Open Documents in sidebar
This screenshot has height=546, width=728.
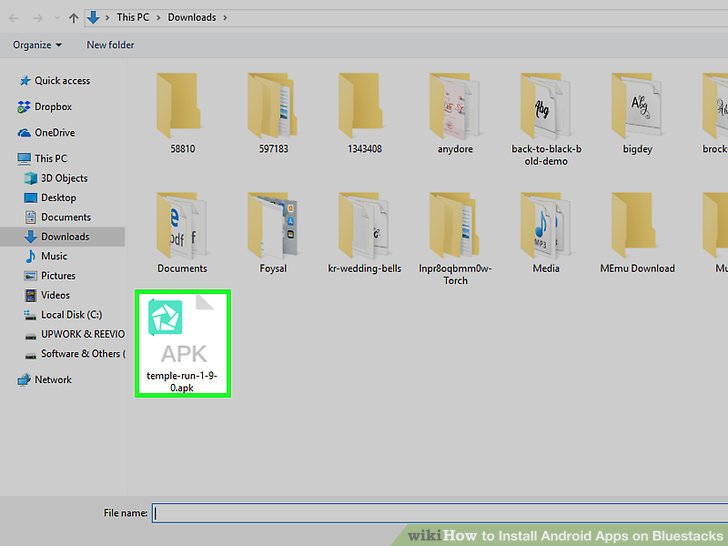click(x=66, y=217)
